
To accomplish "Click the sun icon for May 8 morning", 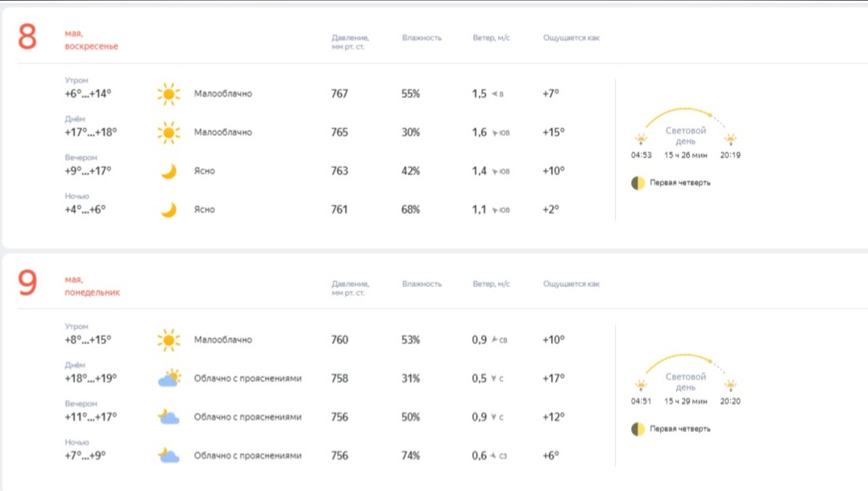I will (x=168, y=94).
